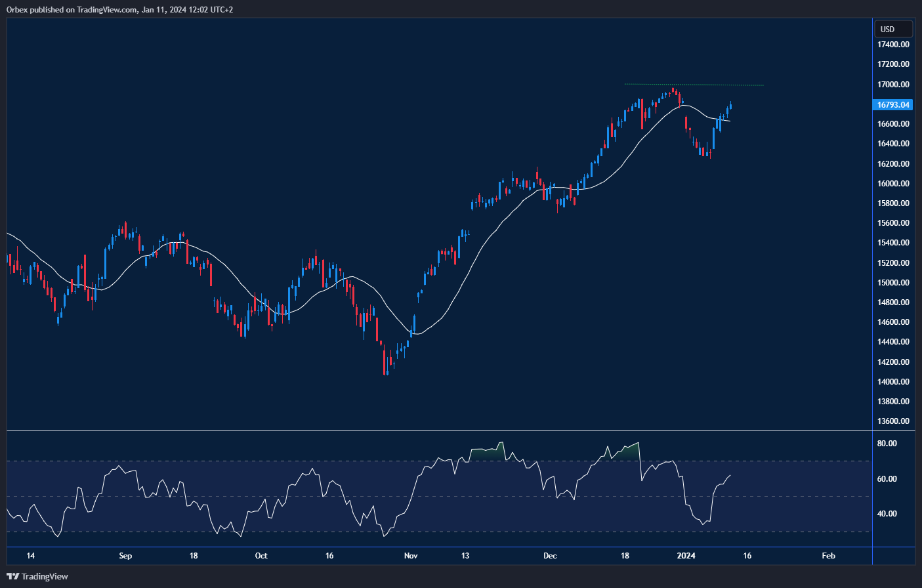Click the Nov label on time axis
The image size is (922, 588).
411,556
